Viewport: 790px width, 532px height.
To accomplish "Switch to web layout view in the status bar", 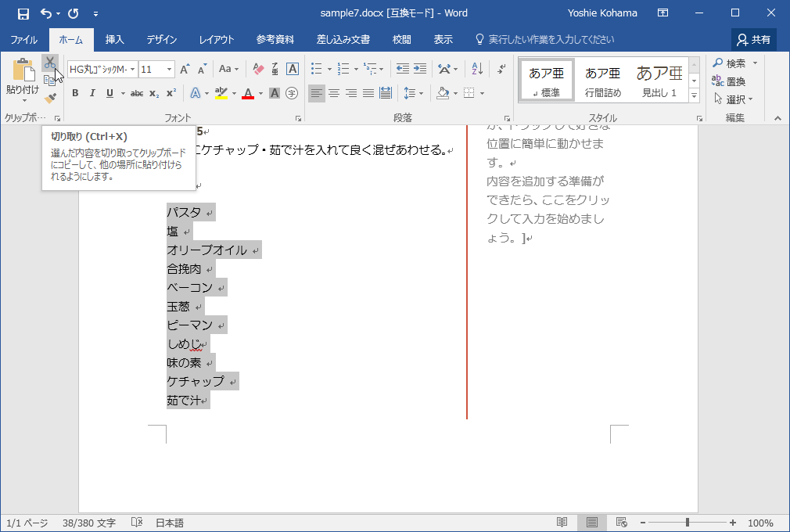I will 622,523.
